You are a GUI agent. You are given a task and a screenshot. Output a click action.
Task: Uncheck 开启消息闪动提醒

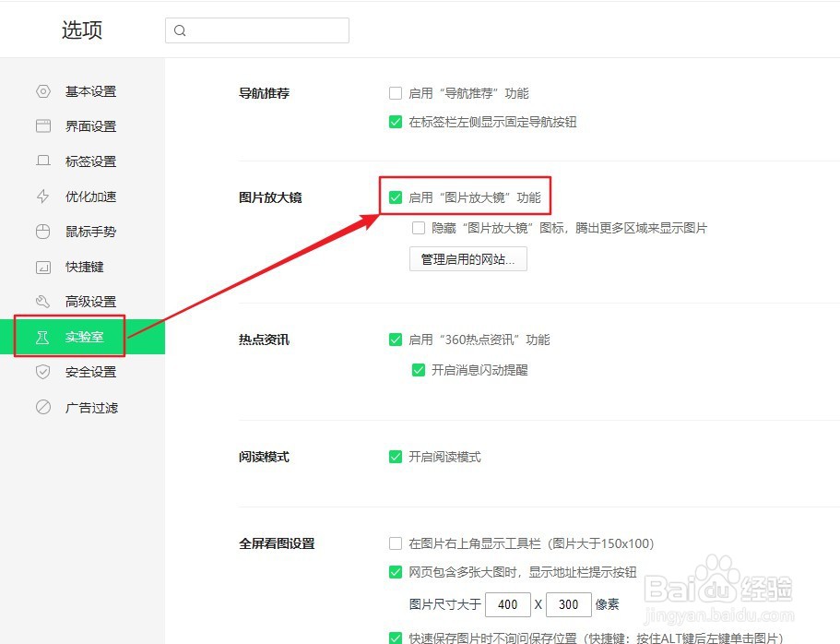coord(419,370)
